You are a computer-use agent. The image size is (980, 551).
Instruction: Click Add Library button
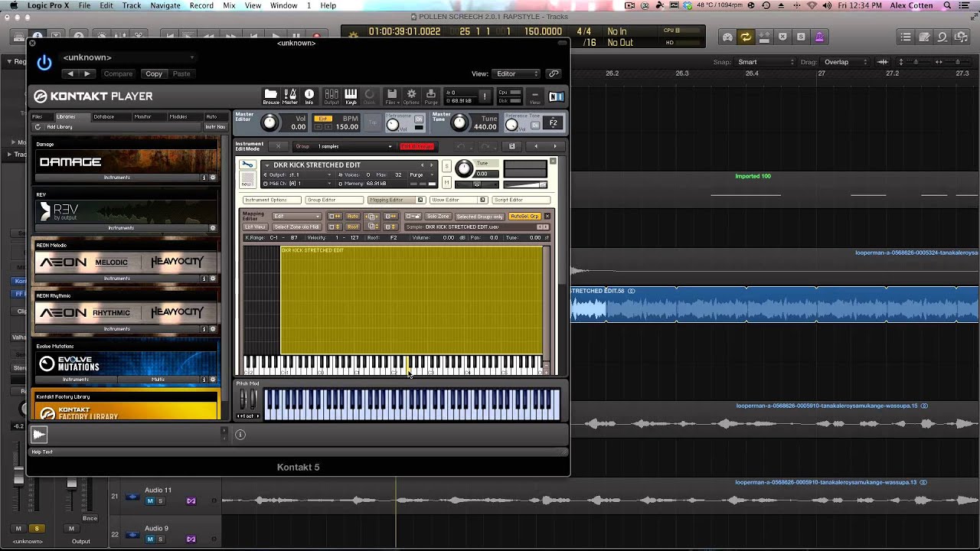(x=60, y=127)
